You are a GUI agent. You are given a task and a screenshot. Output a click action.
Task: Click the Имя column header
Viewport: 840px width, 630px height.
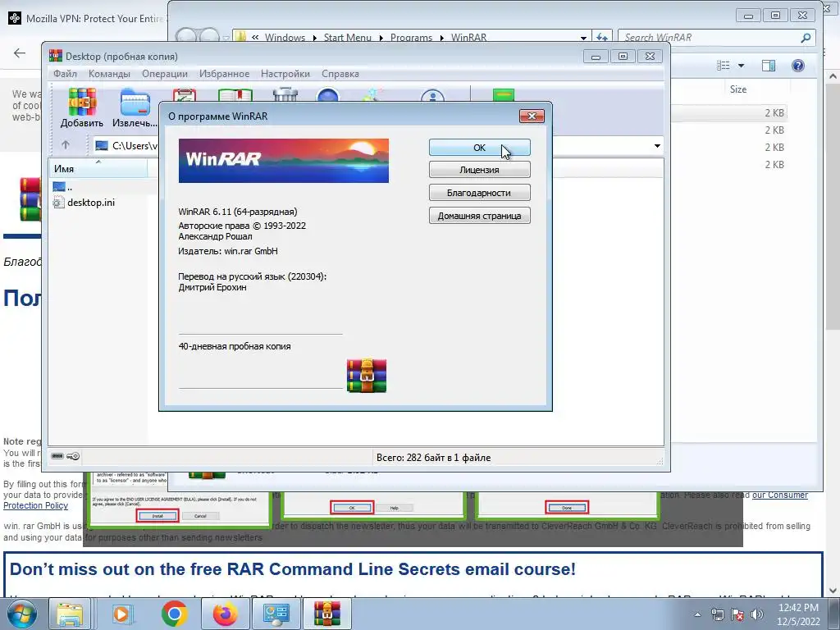98,168
